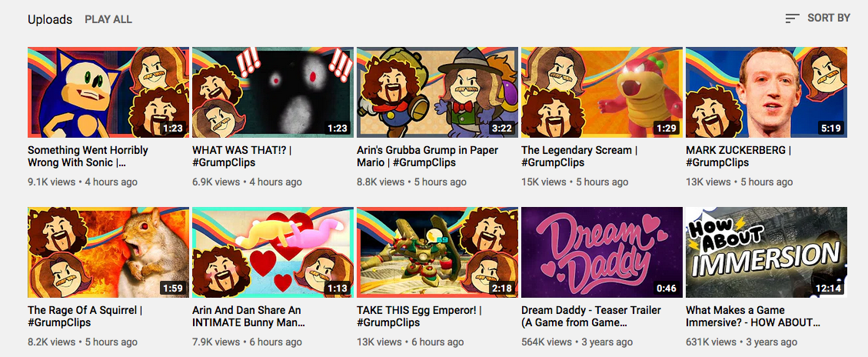Click the 1:23 duration badge on Sonic video
The width and height of the screenshot is (868, 357).
click(x=172, y=129)
